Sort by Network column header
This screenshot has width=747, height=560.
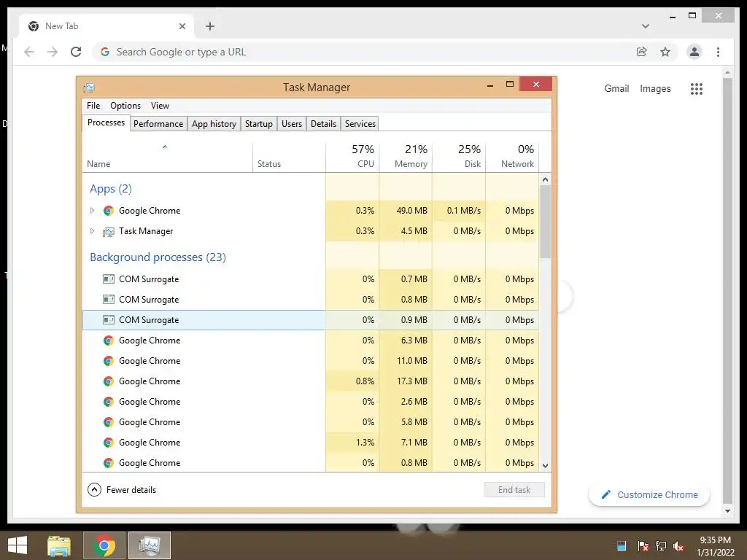[x=513, y=156]
